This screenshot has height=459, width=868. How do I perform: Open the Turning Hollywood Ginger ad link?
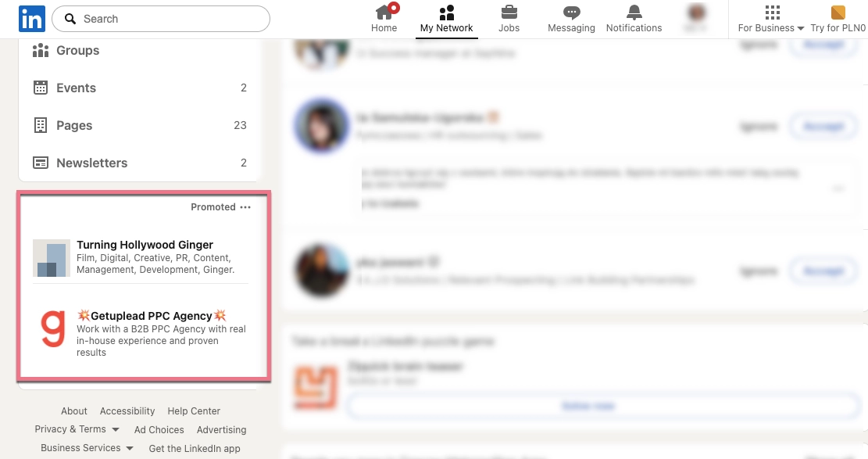(145, 245)
